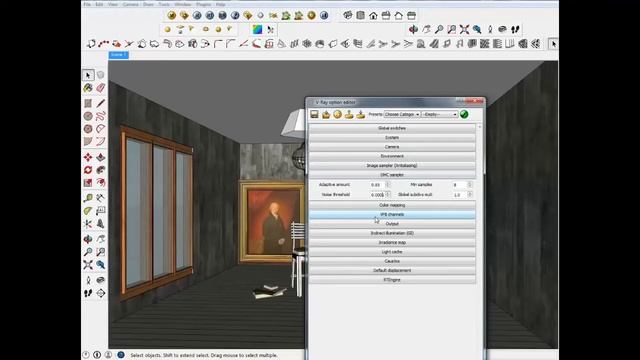
Task: Select the Scale tool
Action: [x=88, y=182]
